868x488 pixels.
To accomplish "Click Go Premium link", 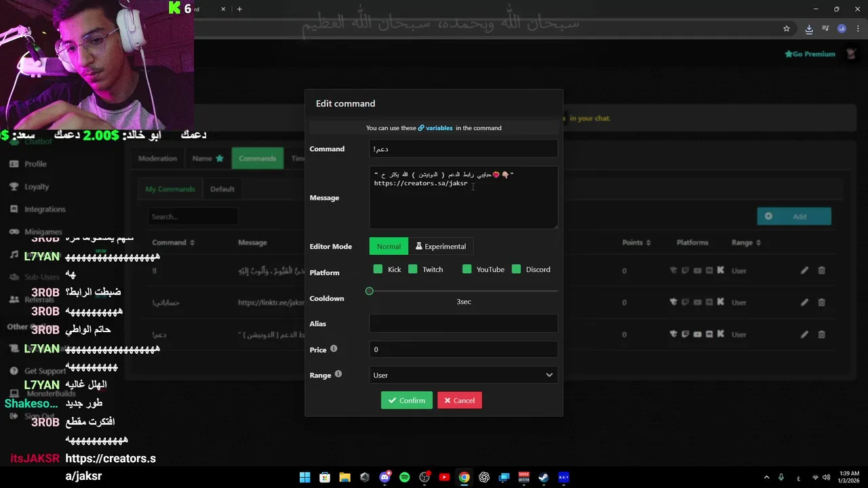I will click(x=810, y=54).
